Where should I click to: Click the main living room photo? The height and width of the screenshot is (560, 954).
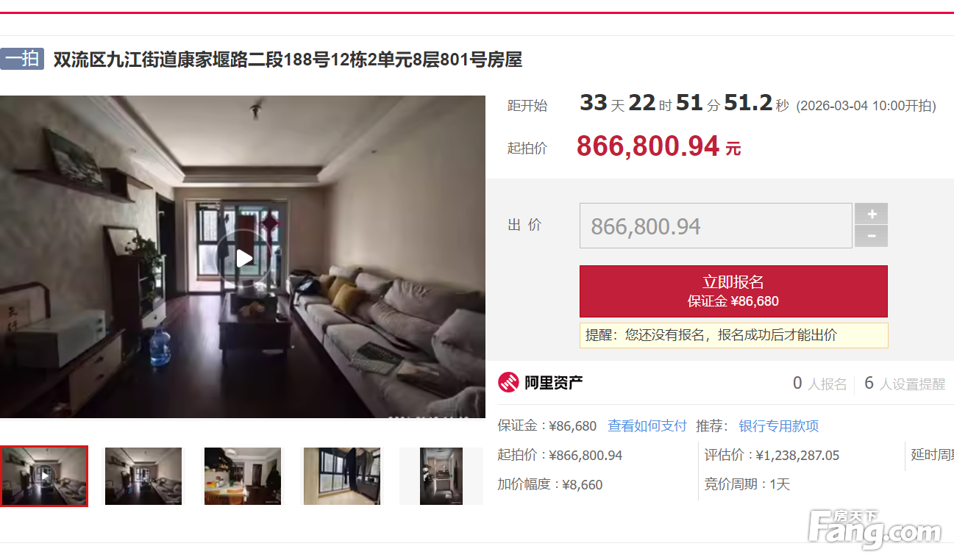[x=243, y=256]
